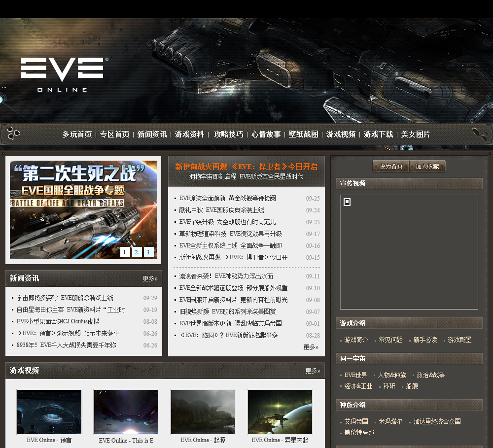
Task: Open article 自由星海由你主宰 EVE新资料片
Action: (70, 310)
